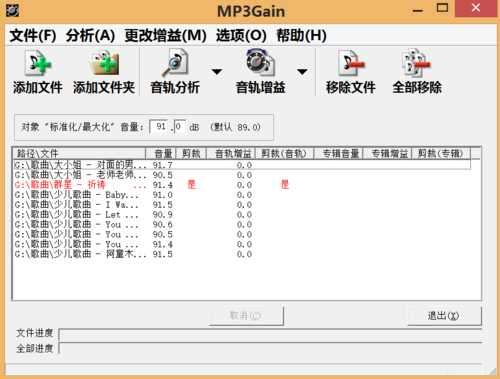Viewport: 500px width, 379px height.
Task: Click the red clipping mark in 剪辑(音轨) column
Action: coord(285,184)
